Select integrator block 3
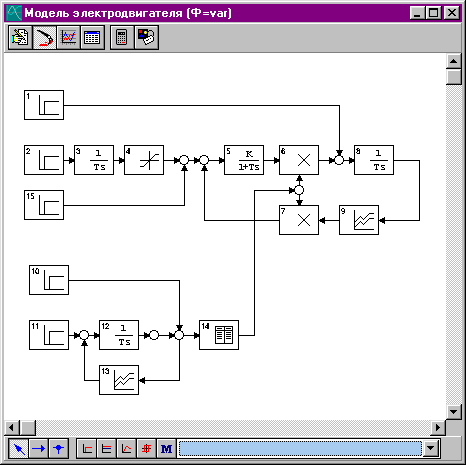The image size is (466, 465). pos(94,160)
